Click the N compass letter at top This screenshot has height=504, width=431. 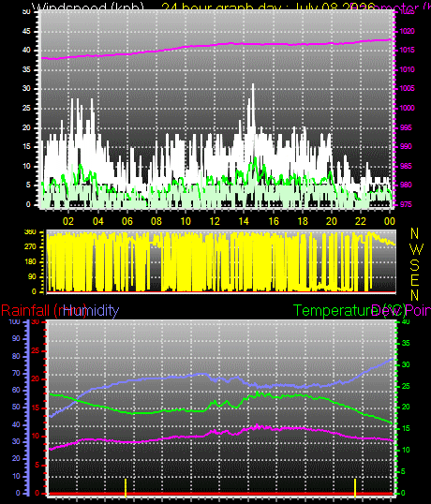[x=414, y=233]
